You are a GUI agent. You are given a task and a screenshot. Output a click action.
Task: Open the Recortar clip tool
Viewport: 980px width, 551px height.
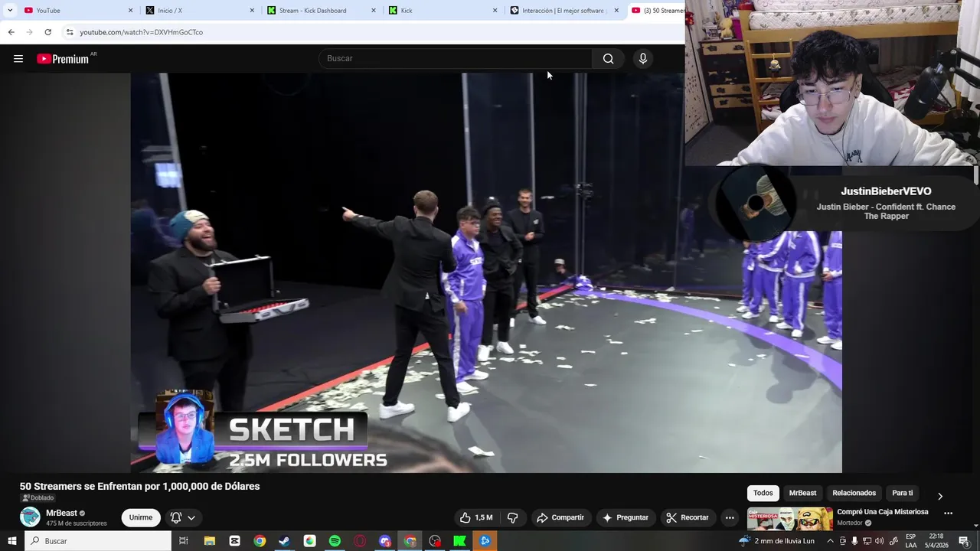[x=688, y=518]
